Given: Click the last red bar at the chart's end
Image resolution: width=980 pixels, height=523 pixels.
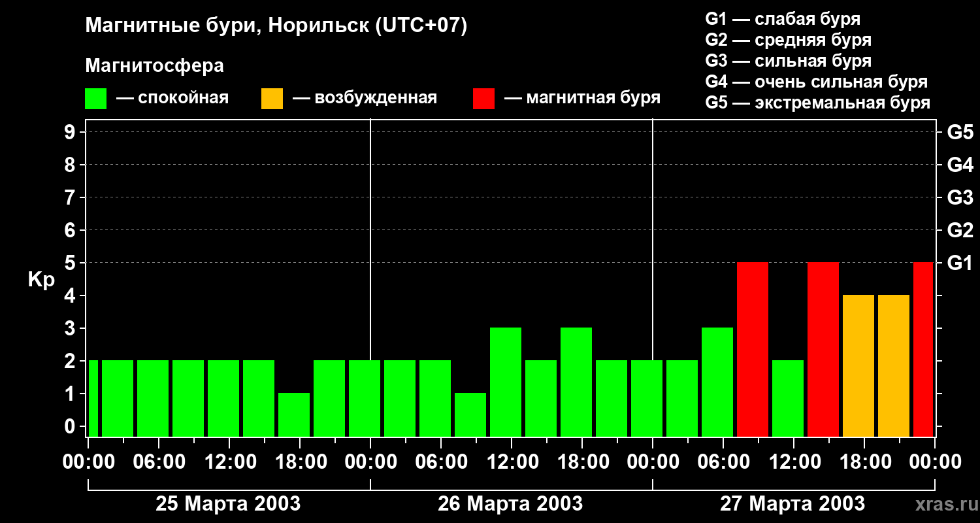Looking at the screenshot, I should coord(923,350).
